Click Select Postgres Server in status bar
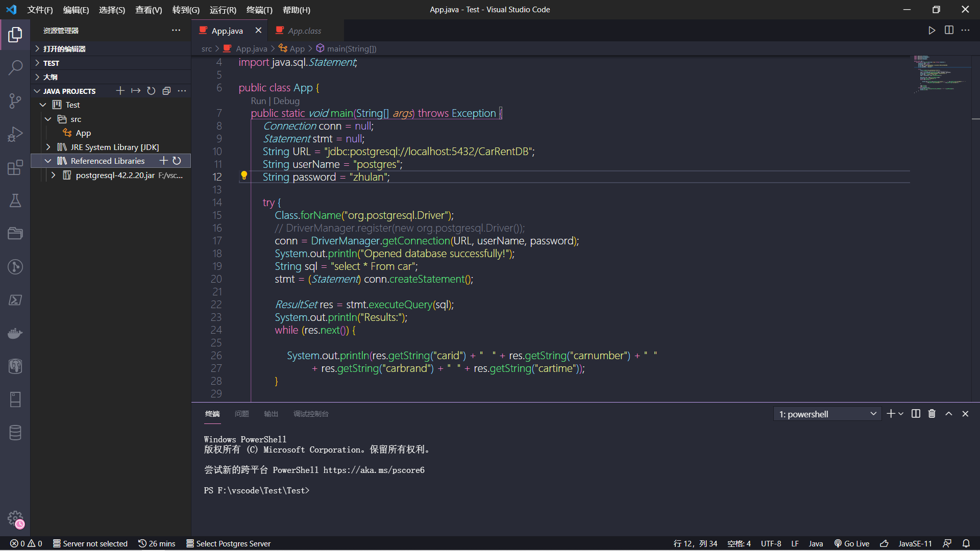The width and height of the screenshot is (980, 551). coord(228,543)
